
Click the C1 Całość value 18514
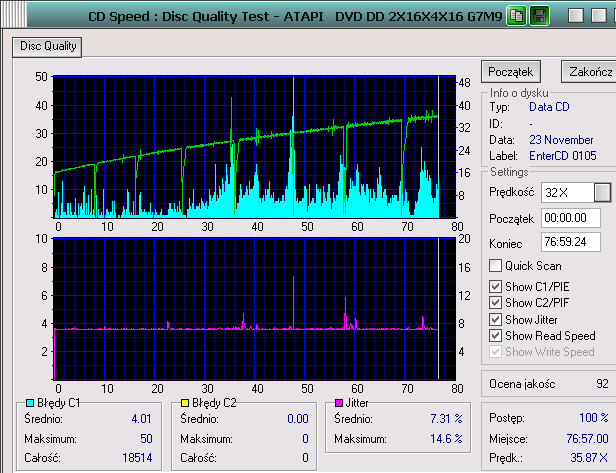[137, 458]
